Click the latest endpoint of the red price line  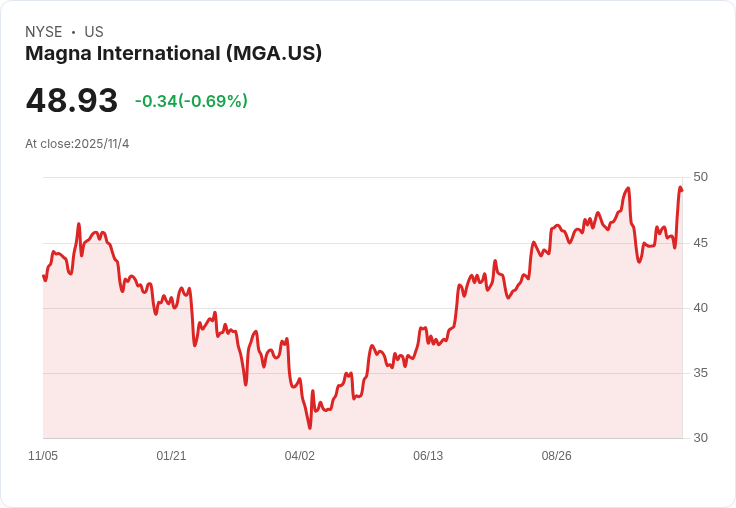click(x=682, y=189)
